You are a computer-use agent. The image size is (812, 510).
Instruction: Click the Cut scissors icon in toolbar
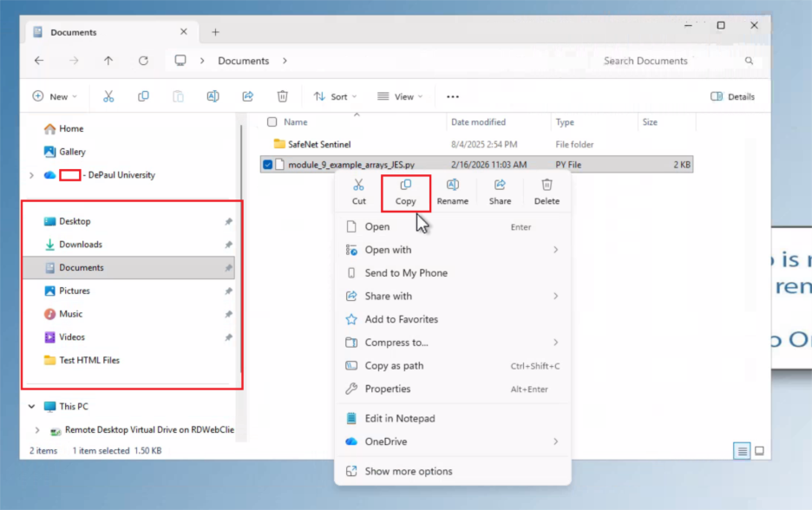pos(108,96)
